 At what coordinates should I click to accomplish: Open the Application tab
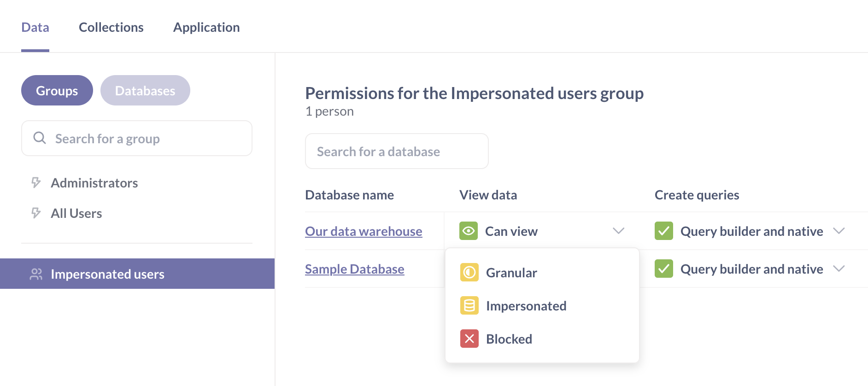point(206,27)
